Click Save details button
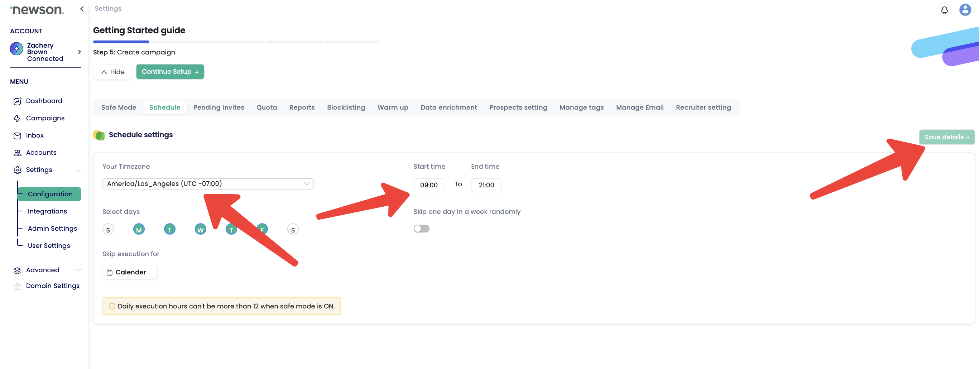This screenshot has height=369, width=980. [x=946, y=137]
